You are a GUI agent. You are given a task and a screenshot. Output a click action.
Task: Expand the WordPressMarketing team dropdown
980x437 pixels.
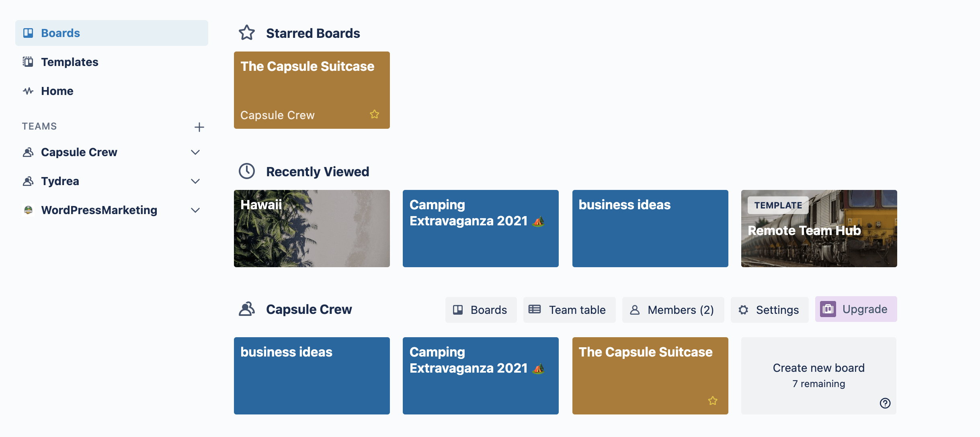point(196,210)
